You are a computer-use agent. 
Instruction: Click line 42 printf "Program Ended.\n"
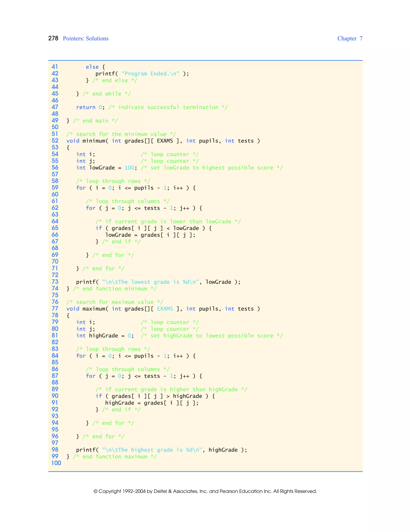click(x=142, y=73)
